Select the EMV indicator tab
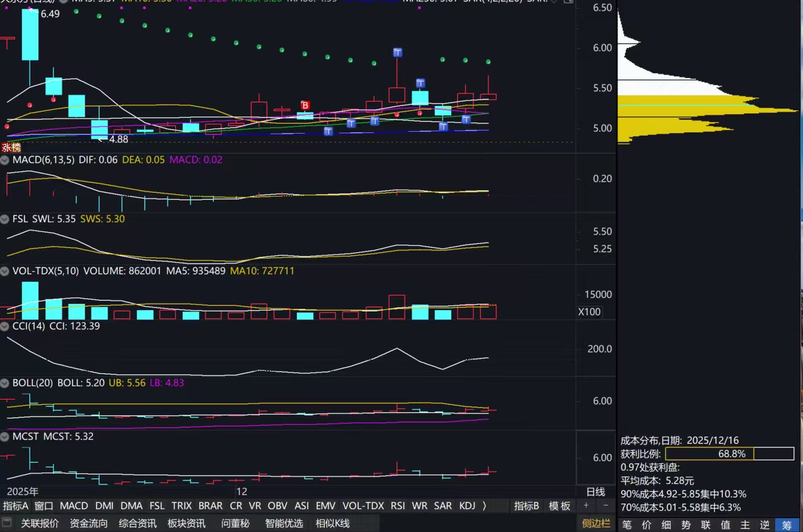 pos(326,506)
